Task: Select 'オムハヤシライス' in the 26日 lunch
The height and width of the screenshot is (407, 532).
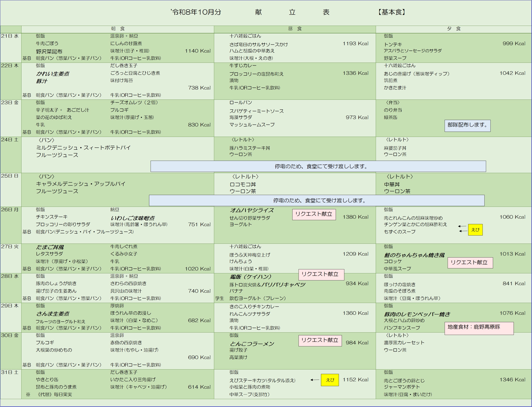Action: (x=252, y=210)
